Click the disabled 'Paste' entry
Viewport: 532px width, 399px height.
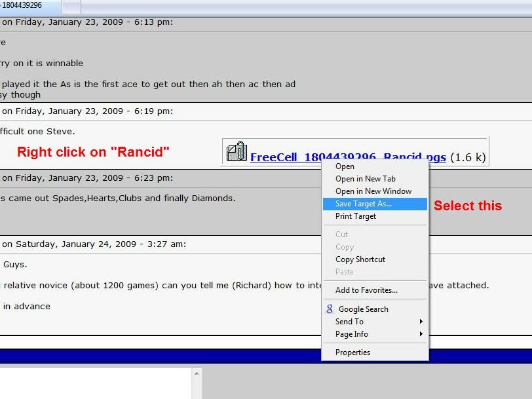click(x=345, y=272)
